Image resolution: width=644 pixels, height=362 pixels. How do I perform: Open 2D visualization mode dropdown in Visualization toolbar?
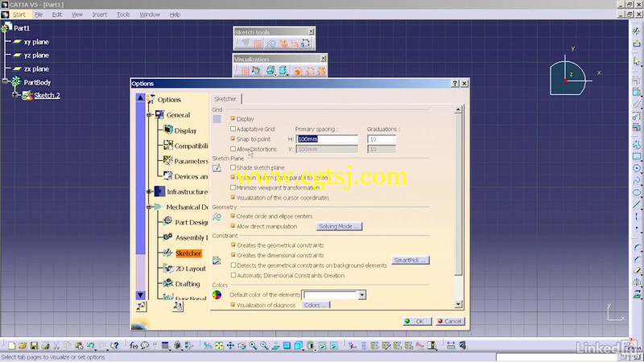click(x=288, y=75)
